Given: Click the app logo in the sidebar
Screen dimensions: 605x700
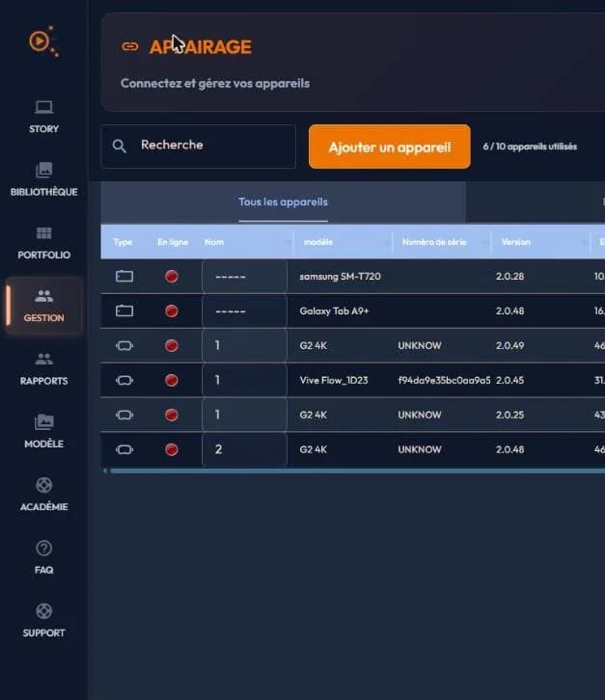Looking at the screenshot, I should tap(43, 41).
